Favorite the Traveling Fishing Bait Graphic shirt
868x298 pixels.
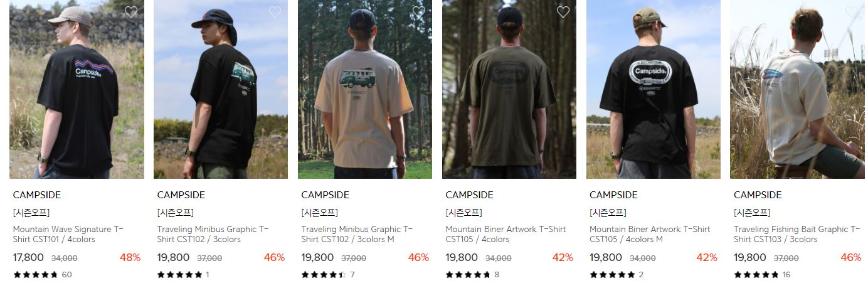point(852,12)
